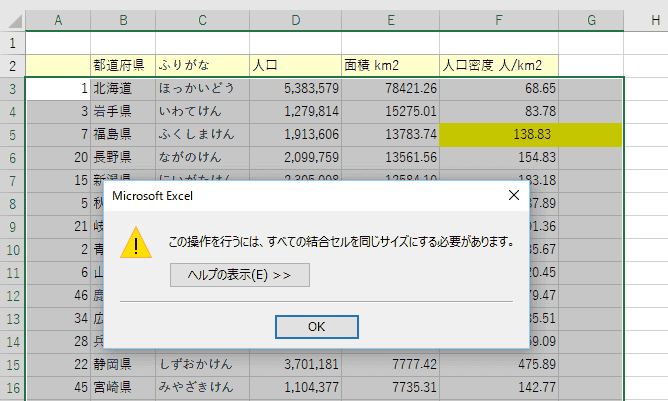Image resolution: width=668 pixels, height=401 pixels.
Task: Select row 16 header
Action: point(13,388)
